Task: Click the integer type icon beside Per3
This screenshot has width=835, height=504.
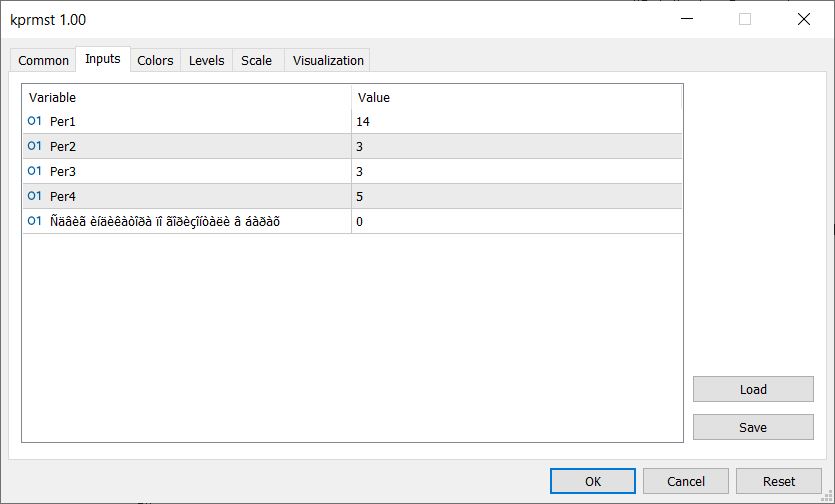Action: click(34, 171)
